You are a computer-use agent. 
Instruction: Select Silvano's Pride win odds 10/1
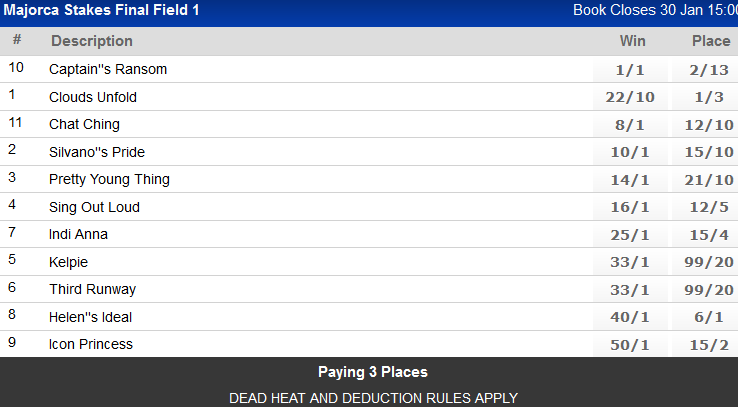[632, 152]
